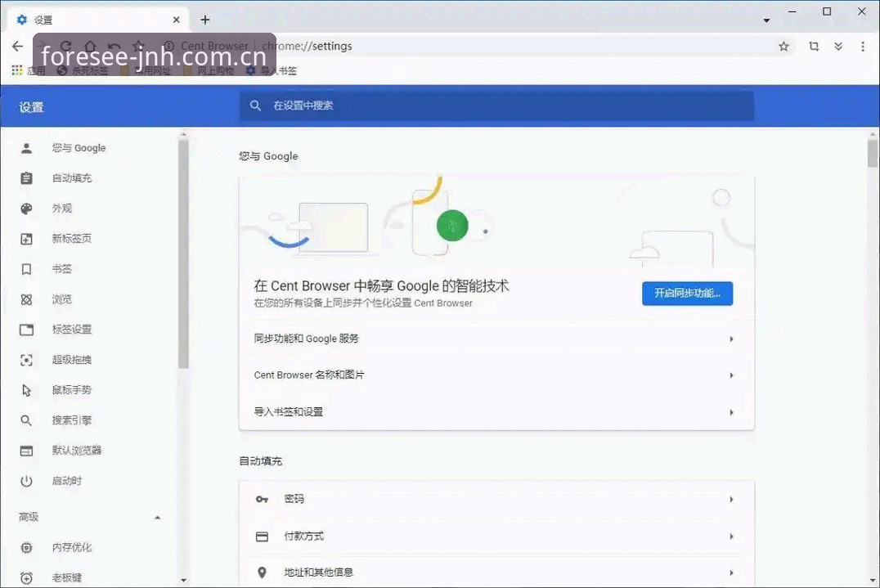Open 启动时 power icon item
Screen dimensions: 880x588
[x=26, y=481]
